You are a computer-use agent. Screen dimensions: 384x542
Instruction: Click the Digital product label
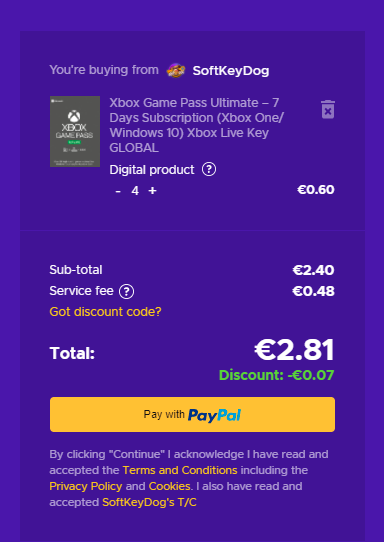click(152, 170)
